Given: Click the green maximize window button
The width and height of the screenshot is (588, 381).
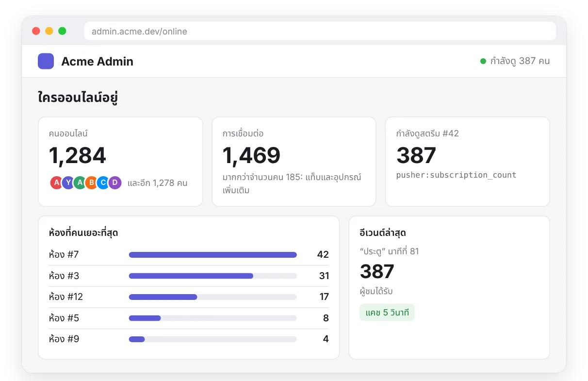Looking at the screenshot, I should click(x=62, y=31).
